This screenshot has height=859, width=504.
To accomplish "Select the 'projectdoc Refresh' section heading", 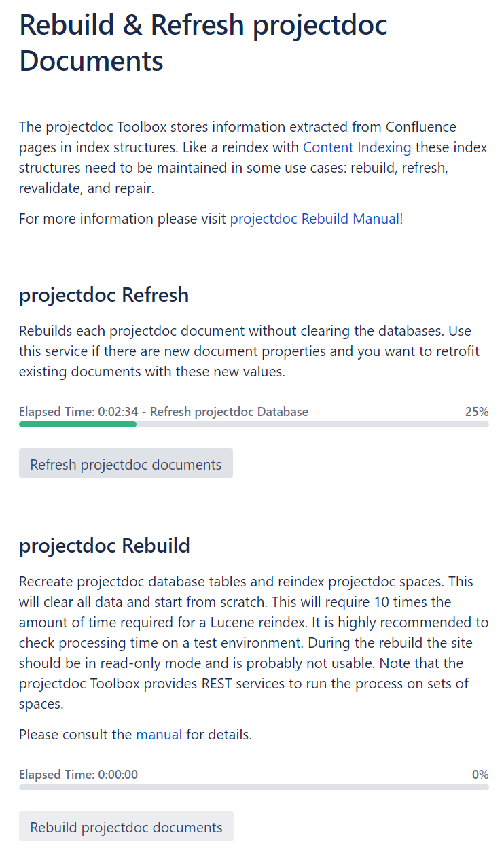I will pos(104,295).
